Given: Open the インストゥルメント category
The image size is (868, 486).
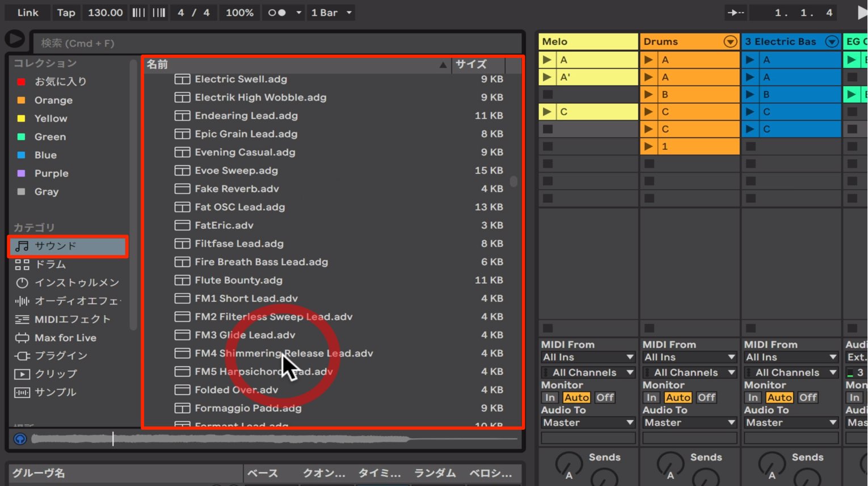Looking at the screenshot, I should (68, 283).
